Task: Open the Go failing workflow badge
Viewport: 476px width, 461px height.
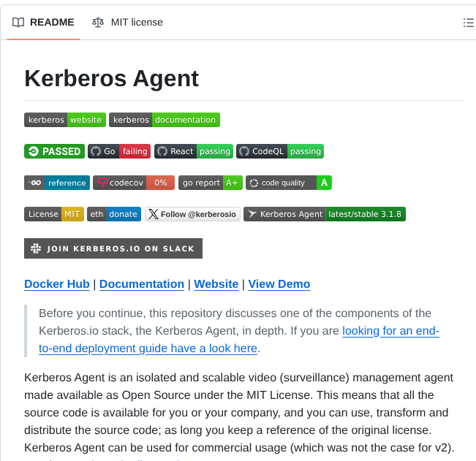Action: point(119,151)
